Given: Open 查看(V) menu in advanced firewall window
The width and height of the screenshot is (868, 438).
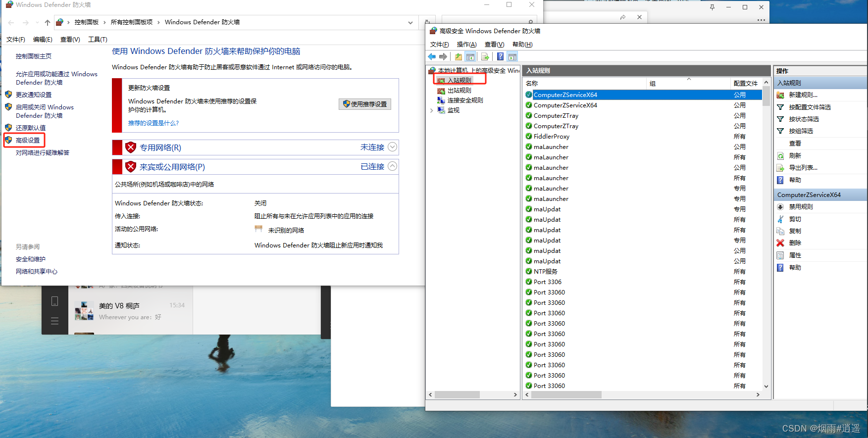Looking at the screenshot, I should click(495, 45).
